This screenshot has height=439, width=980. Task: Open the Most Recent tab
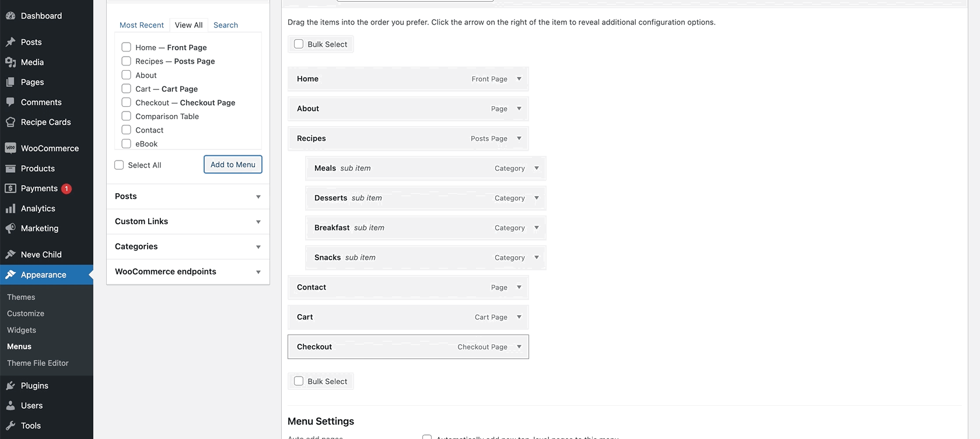coord(142,25)
